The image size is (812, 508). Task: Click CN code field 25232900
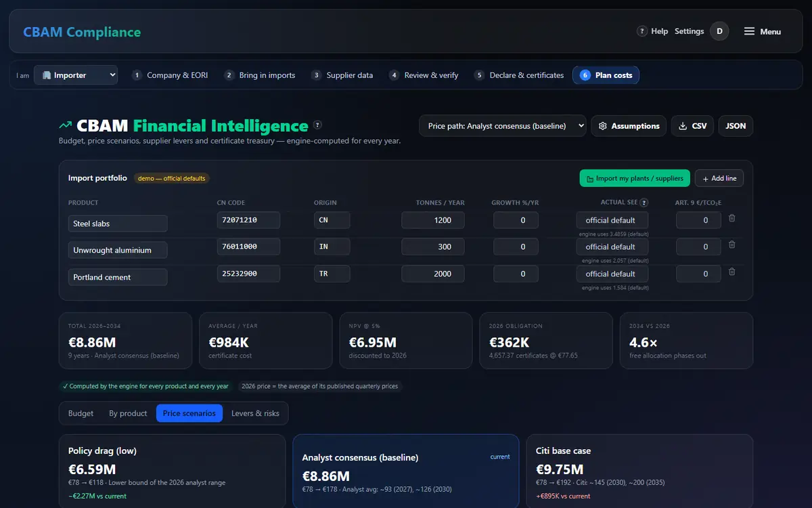point(248,274)
